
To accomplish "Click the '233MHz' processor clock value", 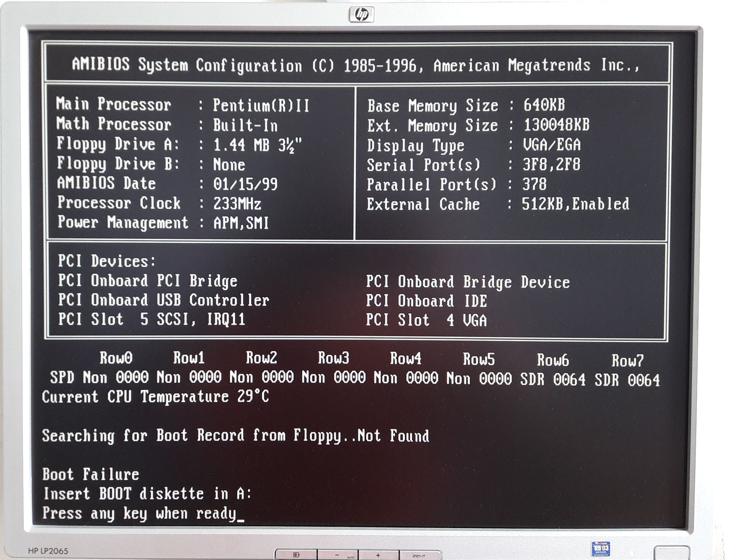I will [x=237, y=204].
